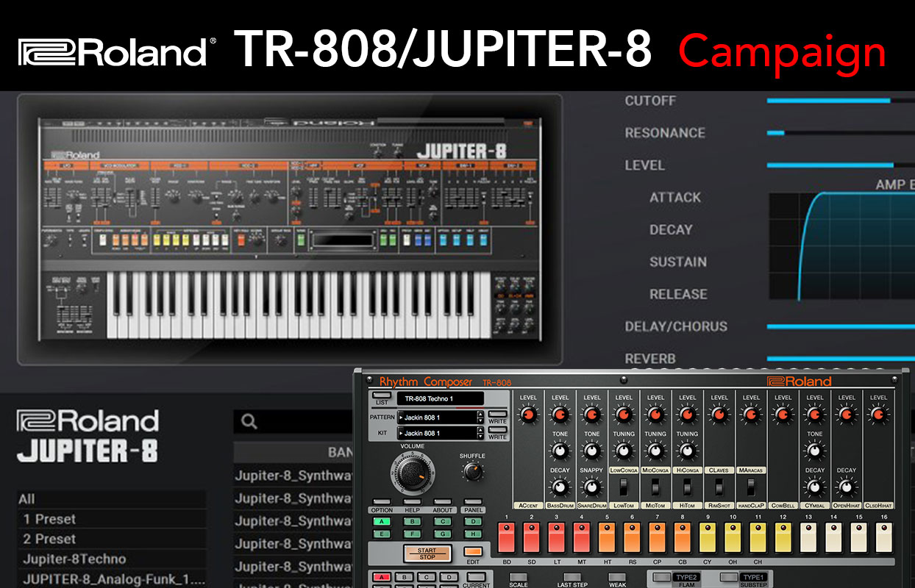The height and width of the screenshot is (588, 915).
Task: Select green pattern bank button D
Action: [x=472, y=521]
